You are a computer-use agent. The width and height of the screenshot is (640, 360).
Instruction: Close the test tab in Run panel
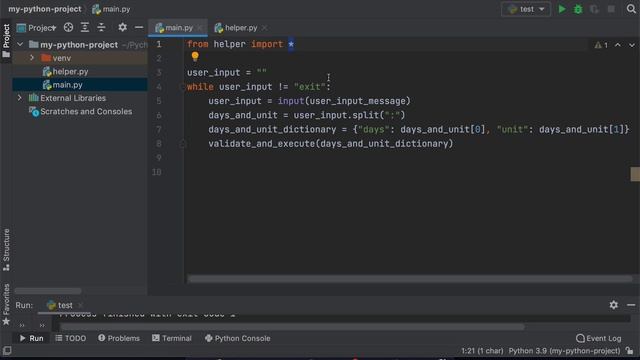(80, 305)
